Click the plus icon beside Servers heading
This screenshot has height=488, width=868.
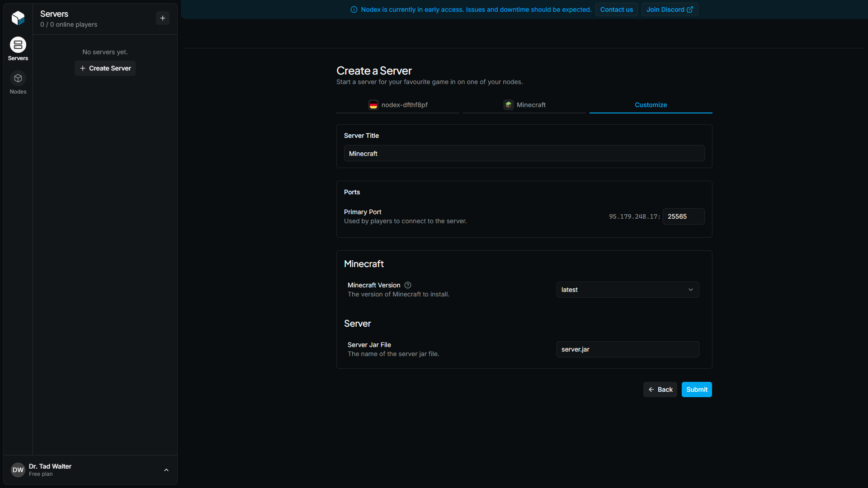click(163, 18)
